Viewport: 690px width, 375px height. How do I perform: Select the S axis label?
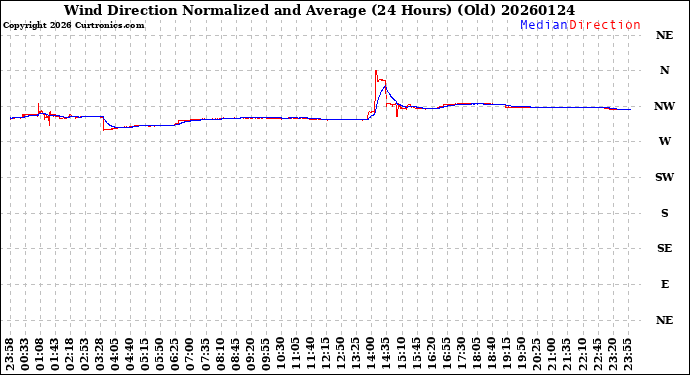click(664, 213)
